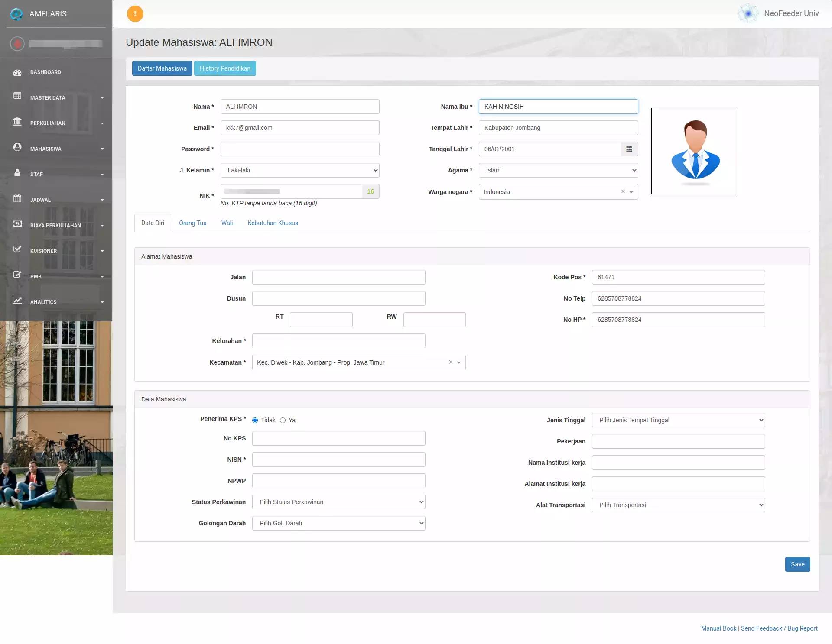The image size is (832, 644).
Task: Click the Password input field
Action: pos(300,149)
